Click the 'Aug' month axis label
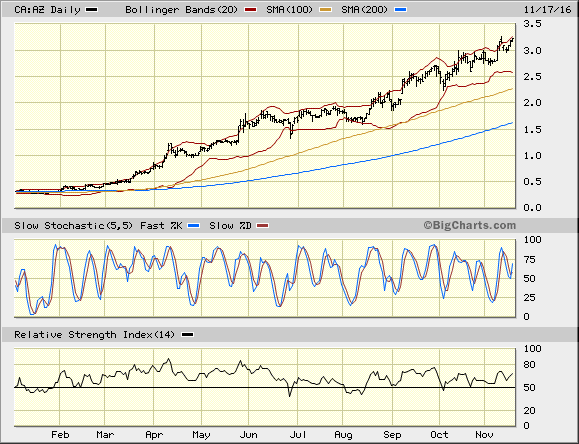The image size is (579, 444). pos(343,435)
